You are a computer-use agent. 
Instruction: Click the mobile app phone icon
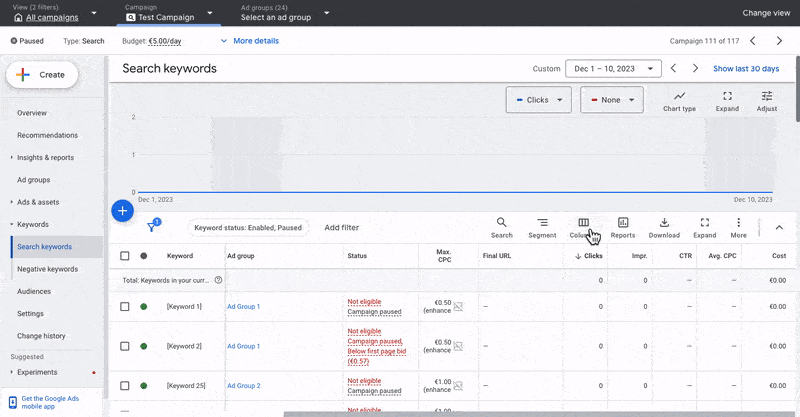13,403
